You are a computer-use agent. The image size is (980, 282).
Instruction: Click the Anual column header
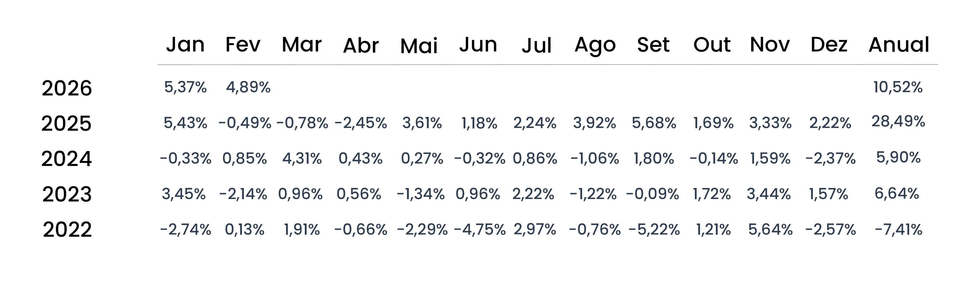click(899, 45)
